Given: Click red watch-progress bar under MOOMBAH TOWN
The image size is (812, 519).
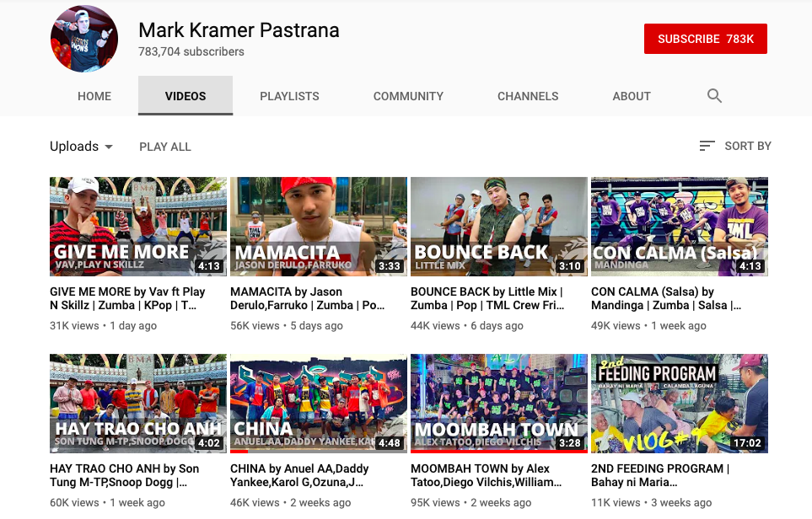Looking at the screenshot, I should 499,452.
